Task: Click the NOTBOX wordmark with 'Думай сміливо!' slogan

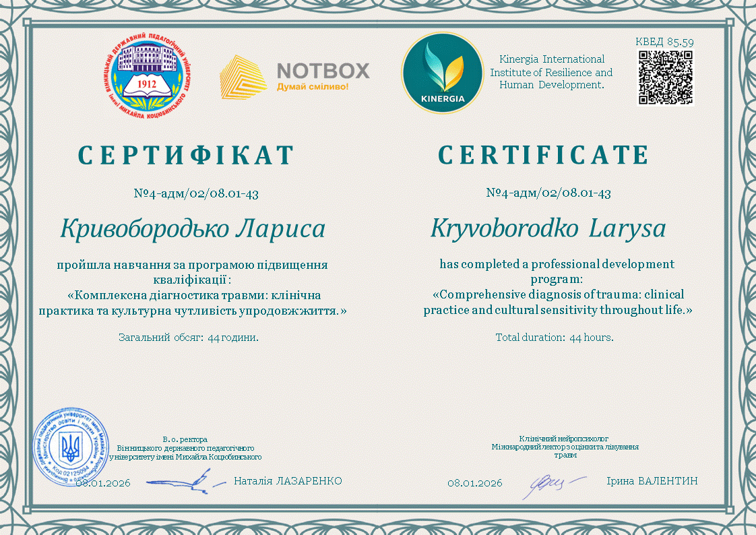Action: (x=323, y=77)
